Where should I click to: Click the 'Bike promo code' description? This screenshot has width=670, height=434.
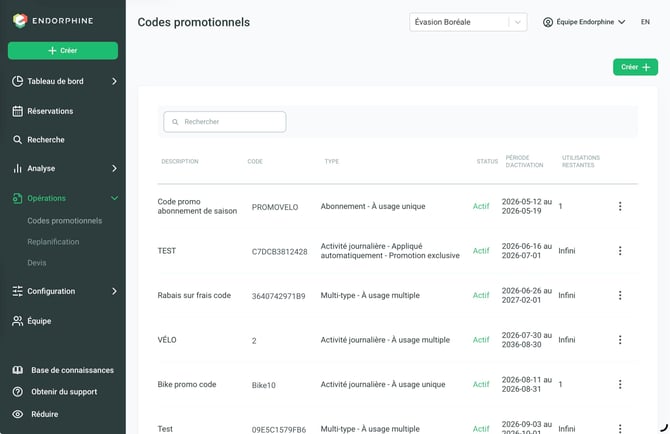tap(187, 384)
